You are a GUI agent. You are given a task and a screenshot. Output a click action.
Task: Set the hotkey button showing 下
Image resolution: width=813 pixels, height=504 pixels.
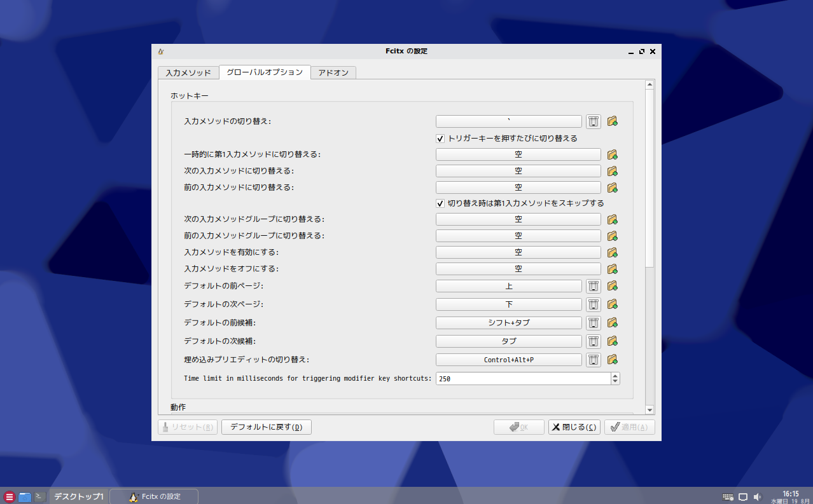click(509, 304)
